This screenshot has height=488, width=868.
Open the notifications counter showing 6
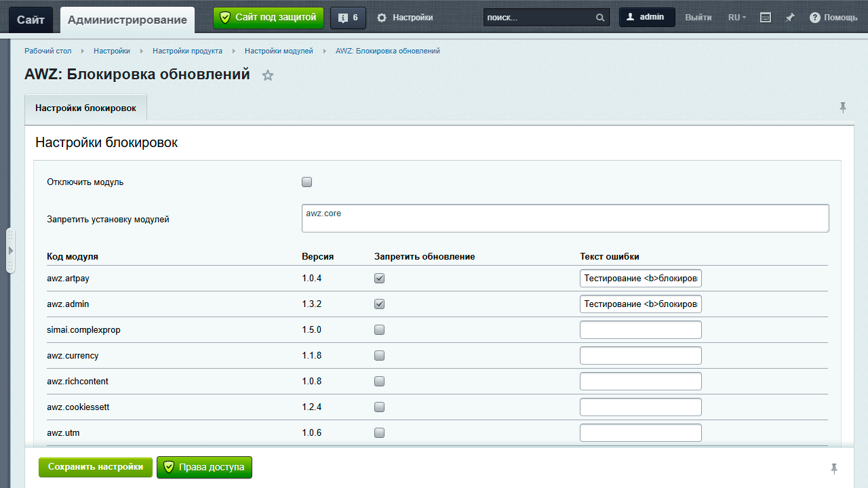(348, 18)
